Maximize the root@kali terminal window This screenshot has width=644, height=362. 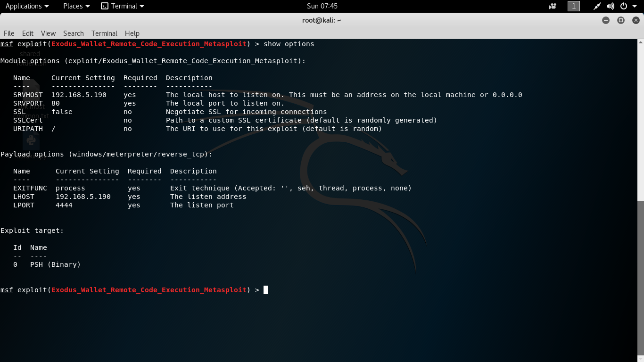[x=621, y=20]
